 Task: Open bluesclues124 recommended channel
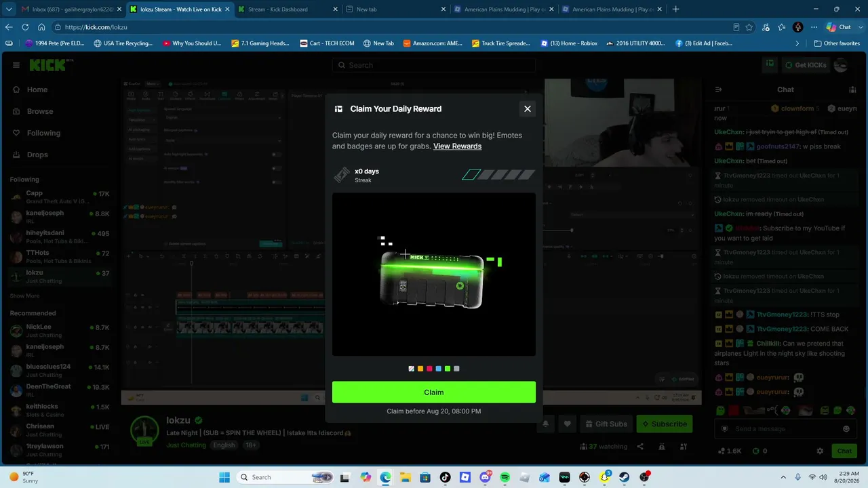point(60,370)
